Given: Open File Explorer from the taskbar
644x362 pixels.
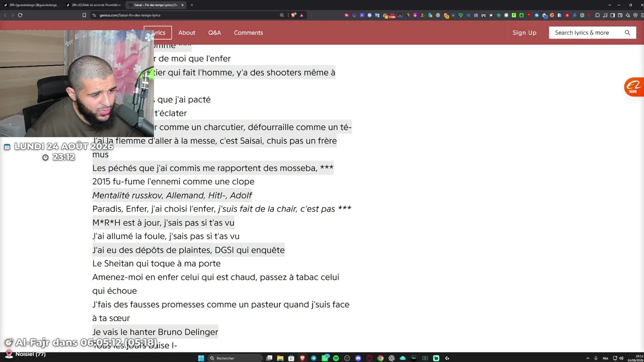Looking at the screenshot, I should pos(280,358).
